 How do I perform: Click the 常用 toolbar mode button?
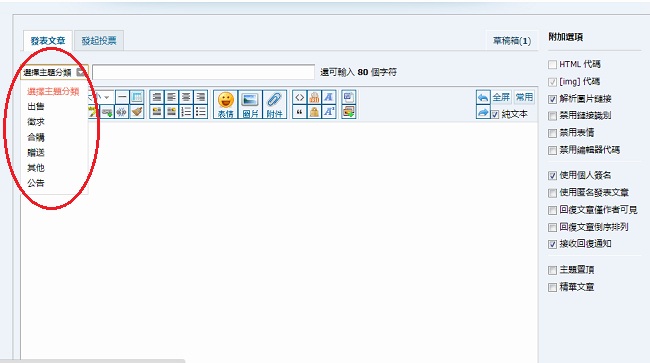pos(524,97)
